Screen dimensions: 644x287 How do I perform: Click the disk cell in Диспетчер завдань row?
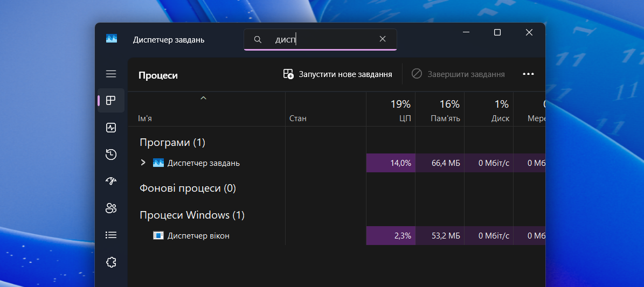[x=489, y=163]
